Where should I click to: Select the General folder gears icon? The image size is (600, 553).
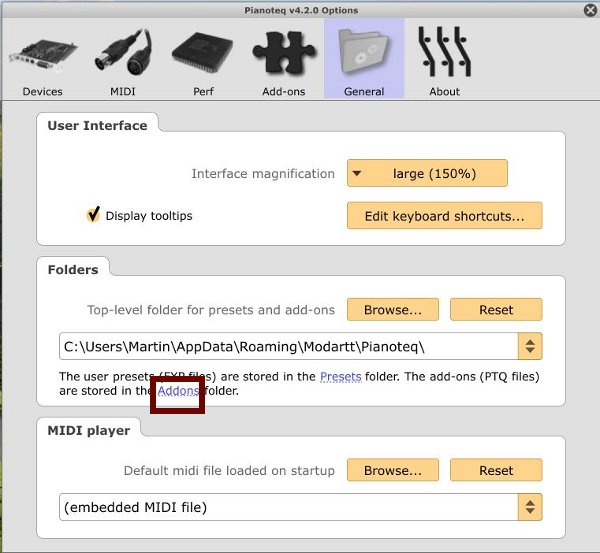[x=364, y=51]
